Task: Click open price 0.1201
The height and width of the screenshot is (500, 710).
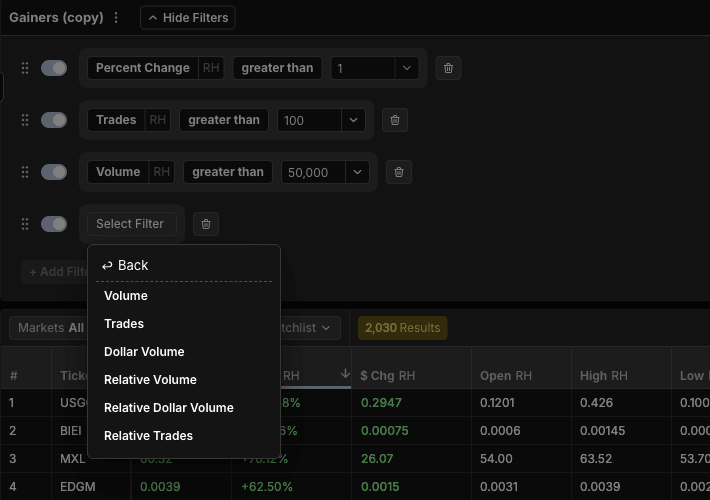Action: pyautogui.click(x=497, y=403)
